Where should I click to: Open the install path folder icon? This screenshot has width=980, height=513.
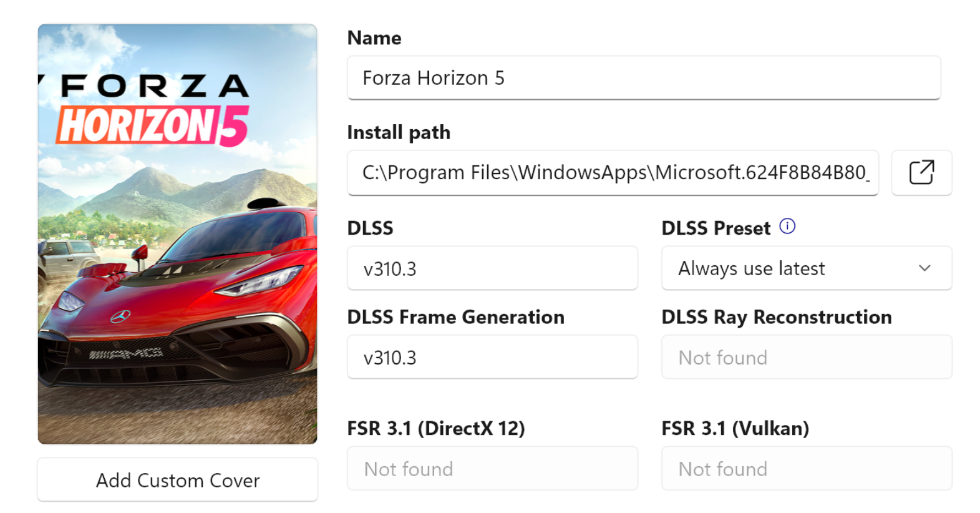(921, 172)
